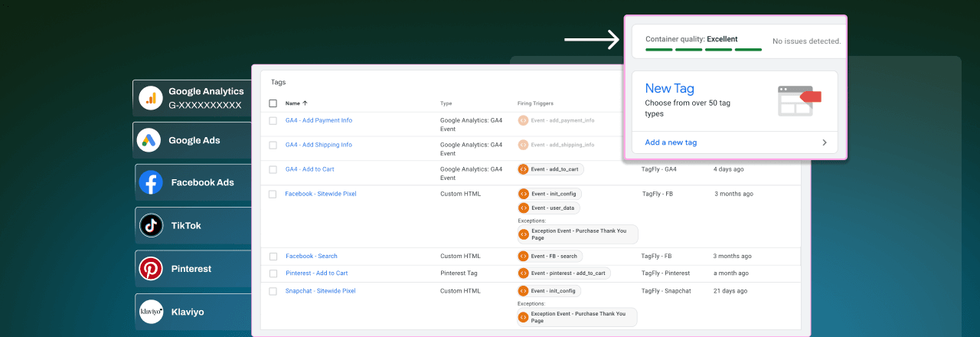Screen dimensions: 980x337
Task: Select the Google Ads label
Action: (194, 140)
